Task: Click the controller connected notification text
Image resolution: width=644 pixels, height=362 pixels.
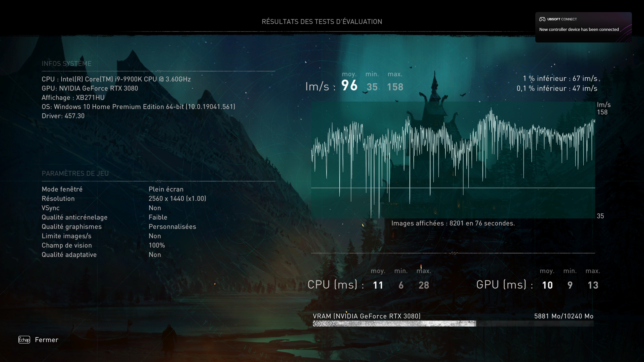Action: [x=579, y=29]
